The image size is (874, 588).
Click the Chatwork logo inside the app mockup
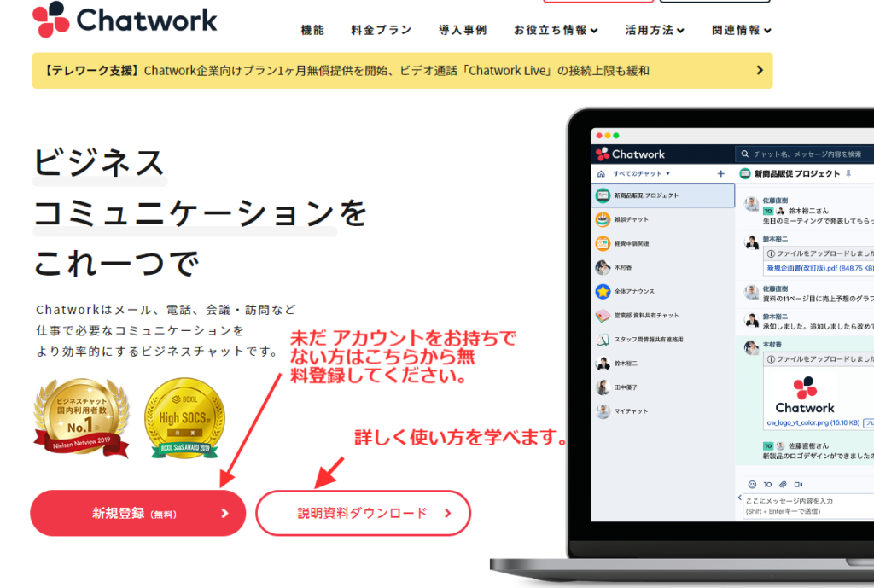(x=631, y=154)
